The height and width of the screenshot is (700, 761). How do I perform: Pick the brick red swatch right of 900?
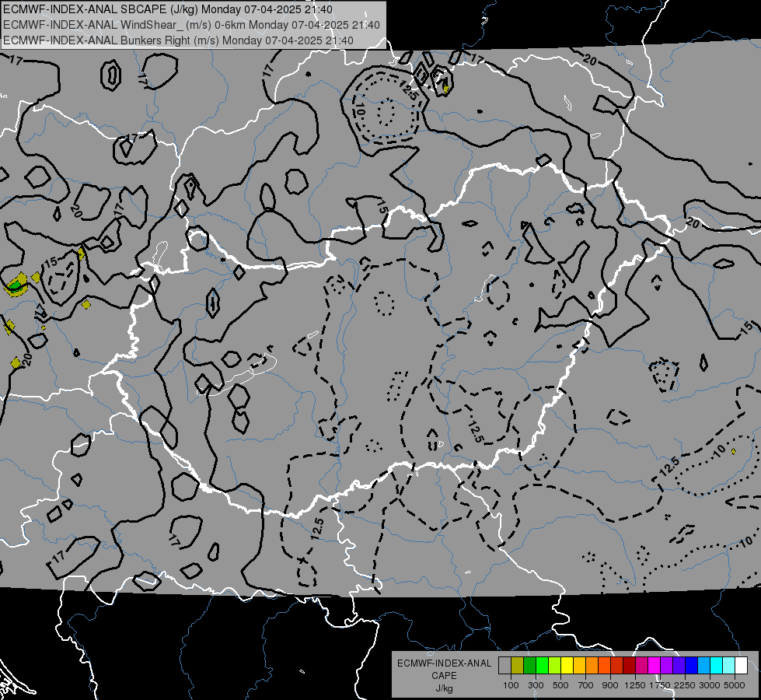[x=617, y=666]
